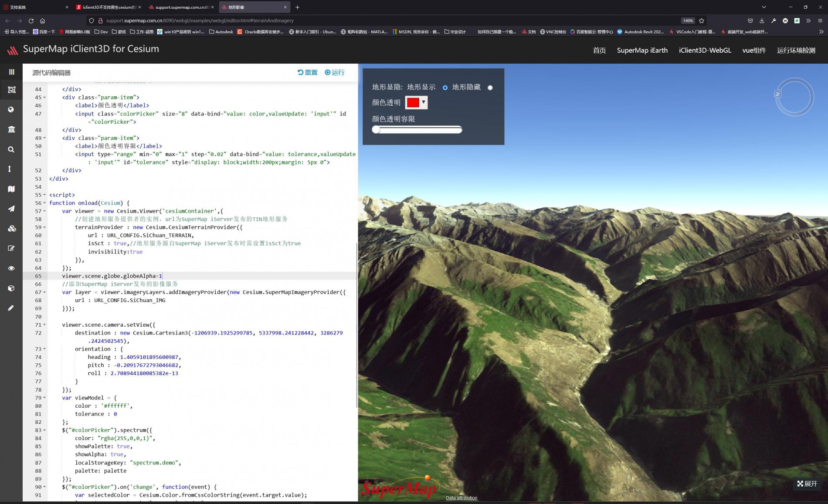
Task: Click the 重置 reset button
Action: [x=308, y=72]
